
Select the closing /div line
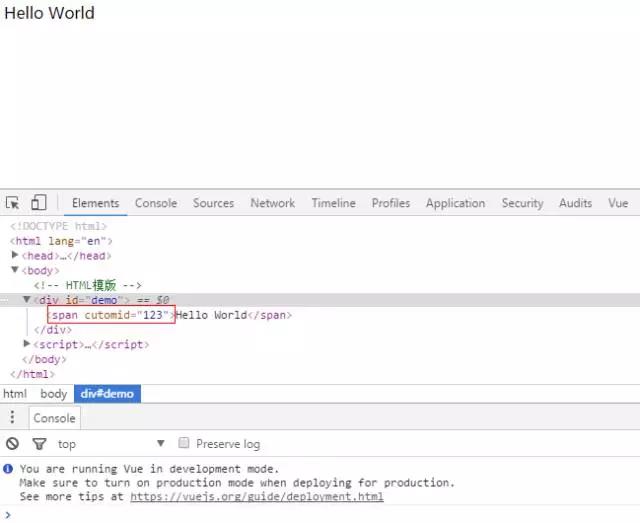point(53,329)
